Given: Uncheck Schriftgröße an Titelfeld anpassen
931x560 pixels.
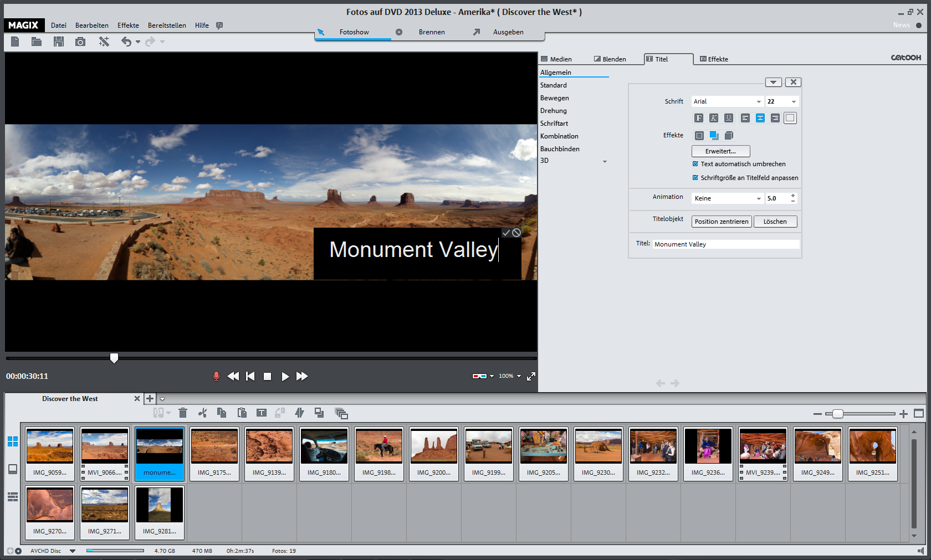Looking at the screenshot, I should 695,178.
